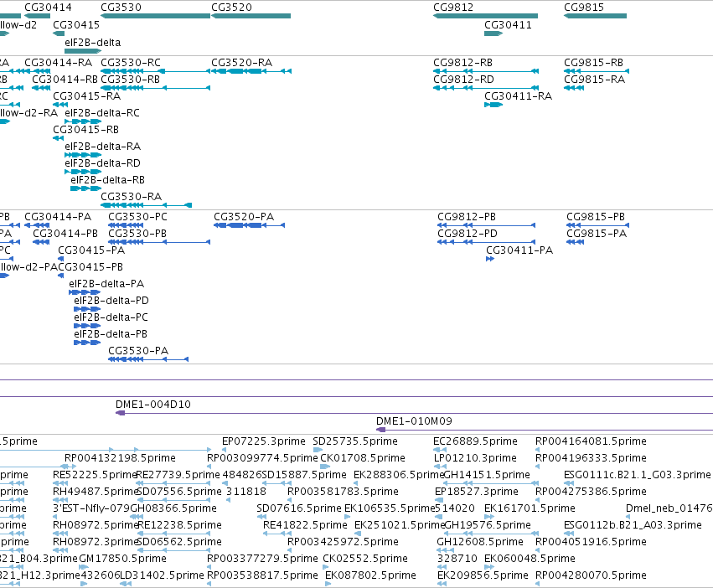Viewport: 713px width, 588px height.
Task: Open EST ESG0111c.B21.1_G03.3prime
Action: pyautogui.click(x=637, y=475)
